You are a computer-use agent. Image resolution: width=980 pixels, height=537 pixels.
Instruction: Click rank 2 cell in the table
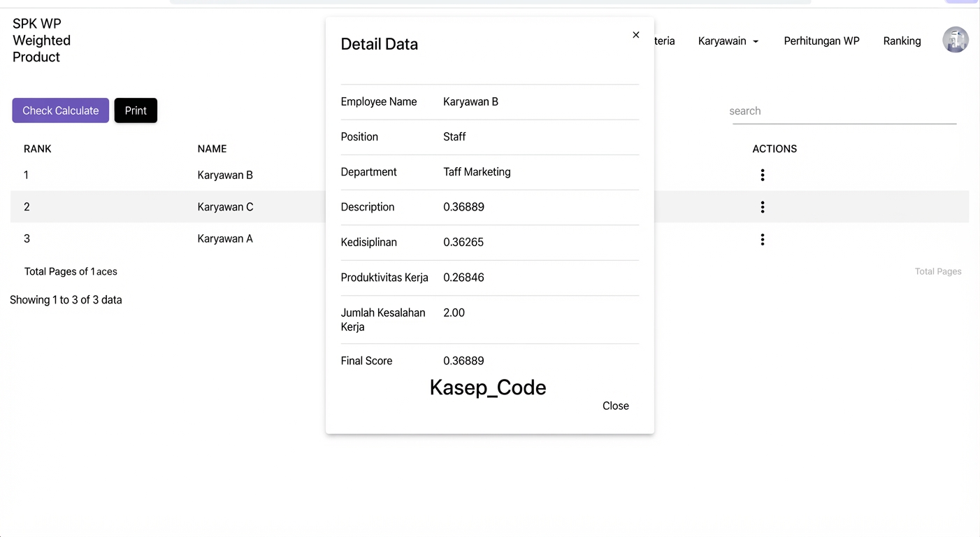click(x=27, y=207)
